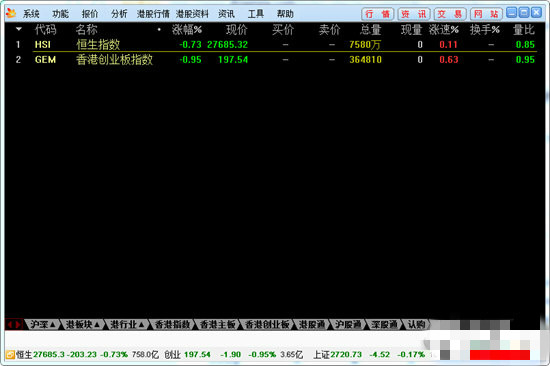Expand the 港板块 tab menu
550x366 pixels.
coord(83,325)
